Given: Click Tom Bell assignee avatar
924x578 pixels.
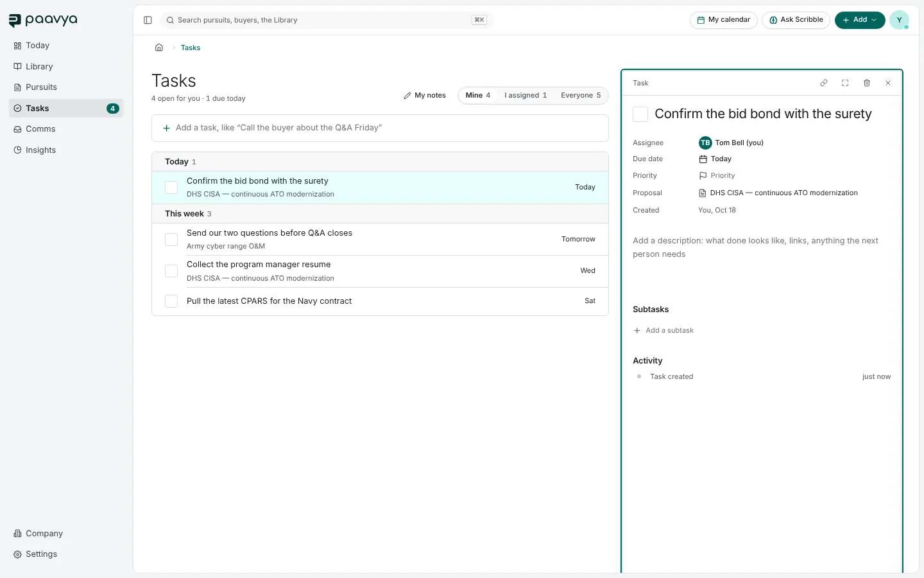Looking at the screenshot, I should tap(705, 143).
